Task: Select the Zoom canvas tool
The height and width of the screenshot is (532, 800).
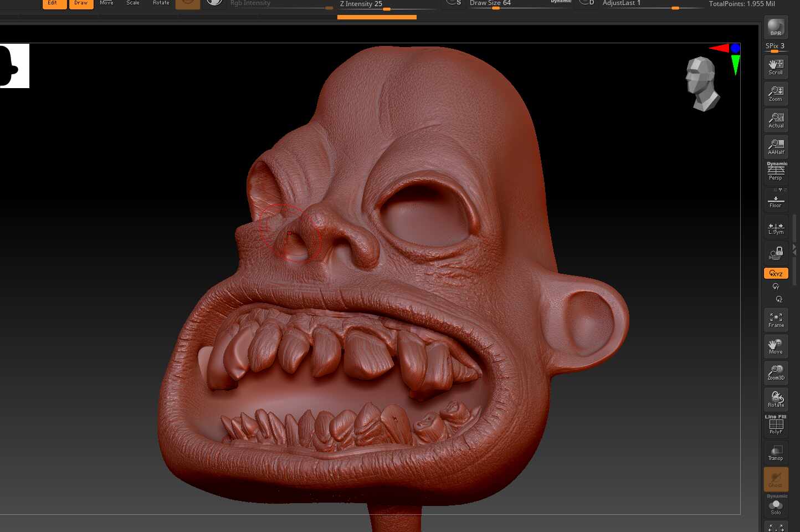Action: 776,93
